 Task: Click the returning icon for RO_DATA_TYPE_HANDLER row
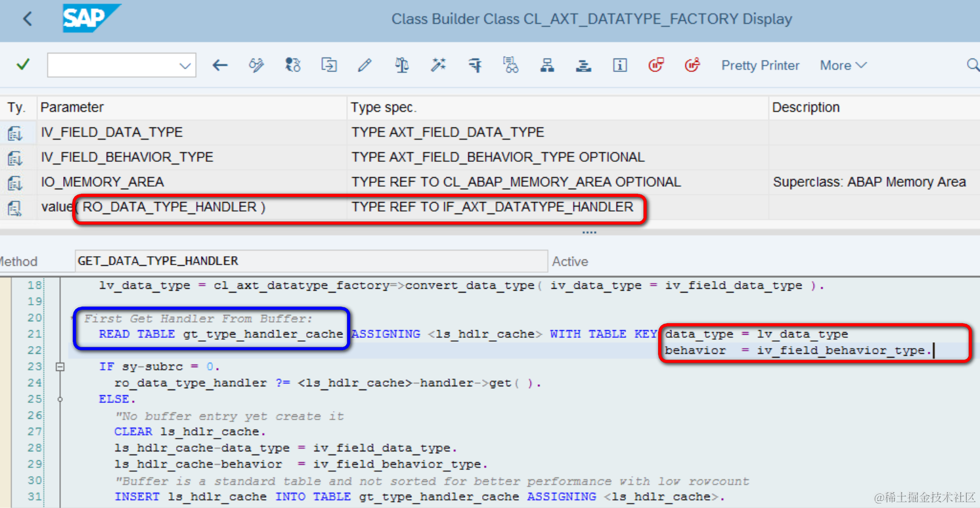click(15, 208)
